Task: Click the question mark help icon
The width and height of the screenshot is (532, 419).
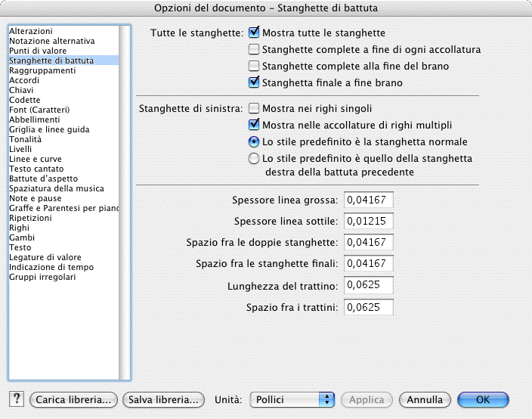Action: coord(16,399)
